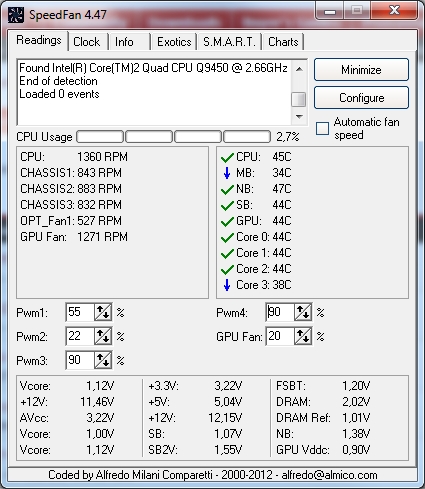
Task: Click the blue down arrow beside Core 3
Action: click(x=227, y=285)
